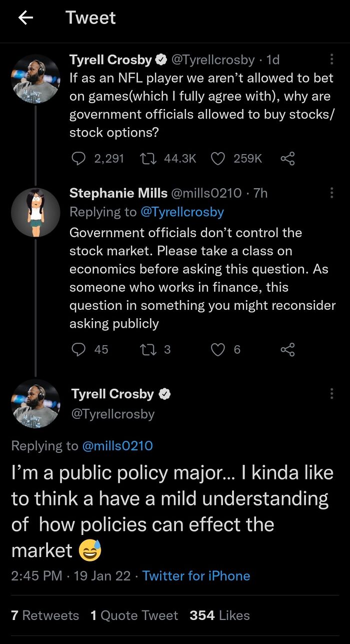Open the more options menu on Tyrell's tweet

point(331,58)
